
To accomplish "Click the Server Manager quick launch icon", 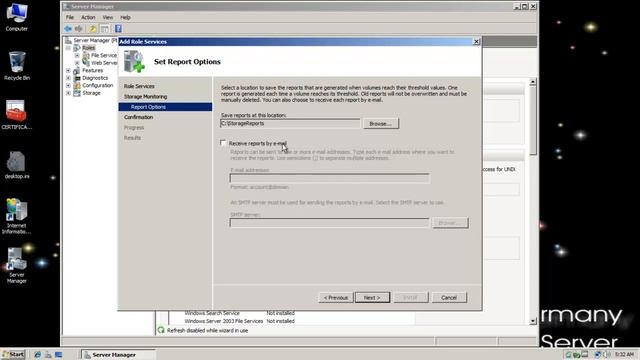I will click(48, 355).
